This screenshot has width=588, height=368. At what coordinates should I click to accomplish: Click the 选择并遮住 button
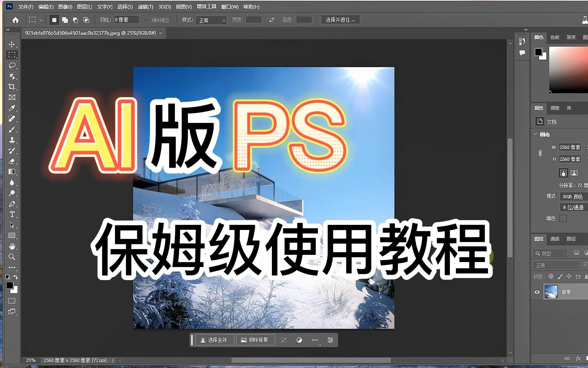340,19
